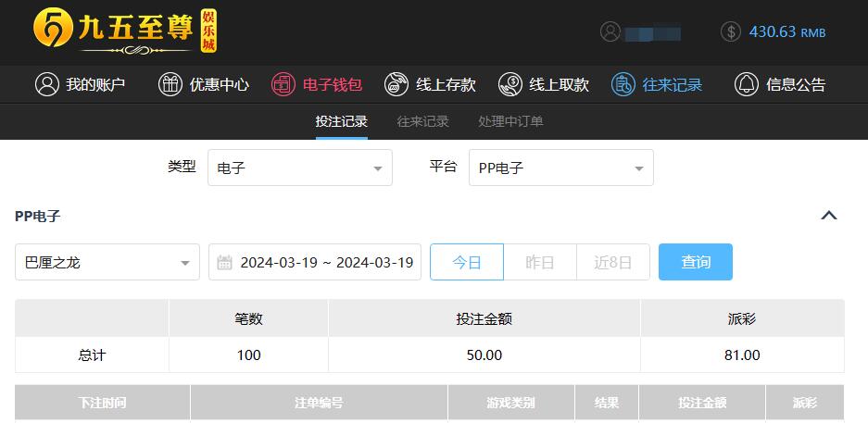Click the count value 100
Viewport: 868px width, 423px height.
[x=248, y=355]
